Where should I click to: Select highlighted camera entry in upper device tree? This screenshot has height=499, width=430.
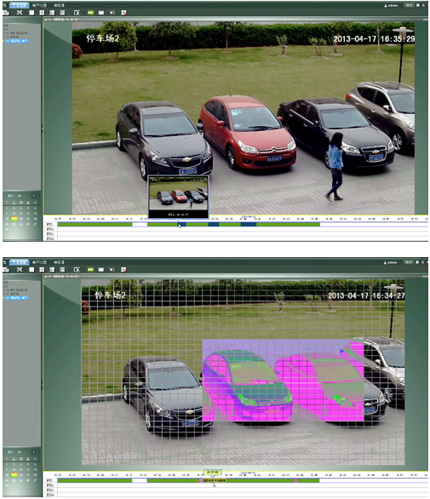17,41
